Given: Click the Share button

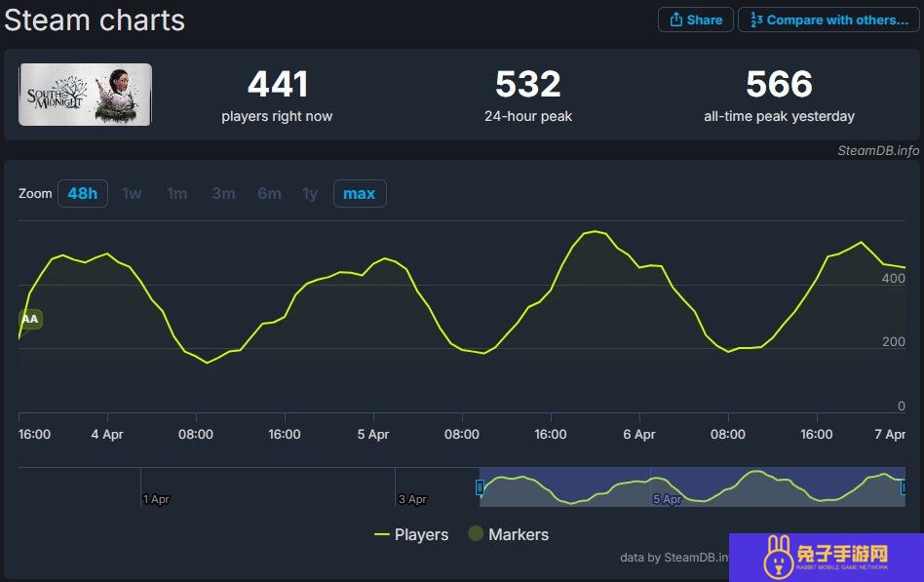Looking at the screenshot, I should click(x=695, y=19).
